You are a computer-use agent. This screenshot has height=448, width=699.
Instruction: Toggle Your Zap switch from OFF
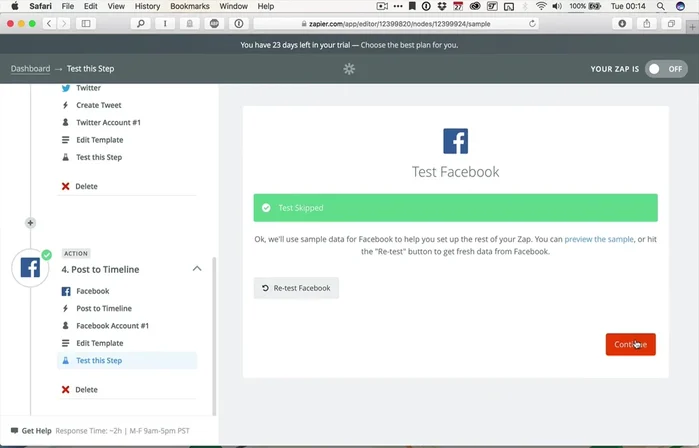pos(665,69)
